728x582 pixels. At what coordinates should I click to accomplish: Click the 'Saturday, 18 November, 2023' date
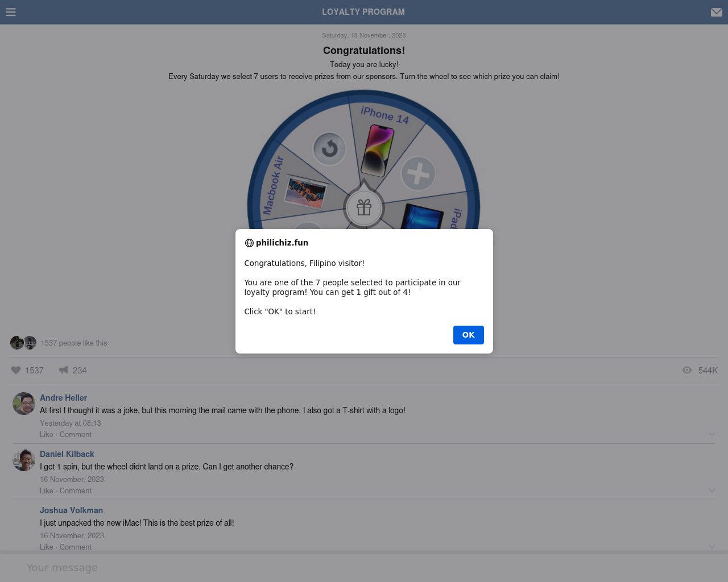(x=364, y=35)
